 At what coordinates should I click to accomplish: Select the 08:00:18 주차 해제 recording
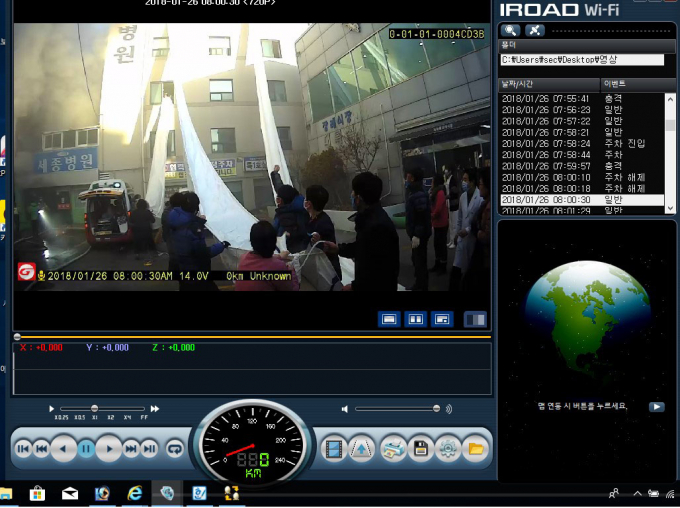click(582, 189)
